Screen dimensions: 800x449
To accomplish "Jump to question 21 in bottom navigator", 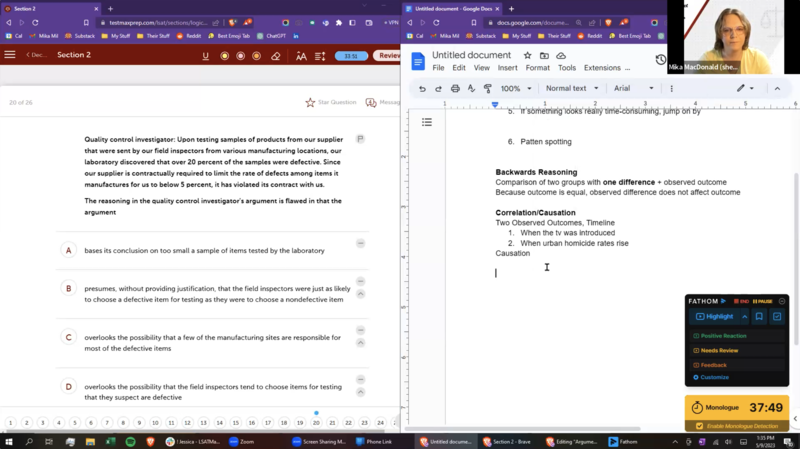I will click(x=333, y=423).
